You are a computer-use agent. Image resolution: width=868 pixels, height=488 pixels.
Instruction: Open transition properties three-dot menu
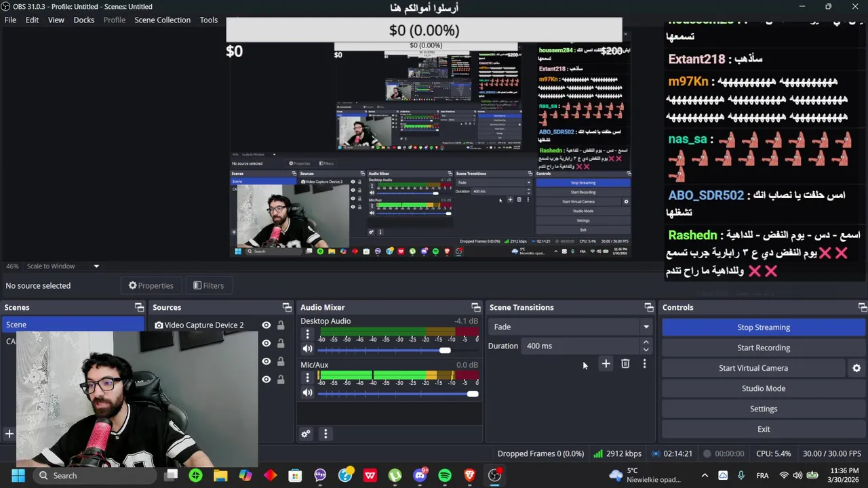tap(644, 365)
